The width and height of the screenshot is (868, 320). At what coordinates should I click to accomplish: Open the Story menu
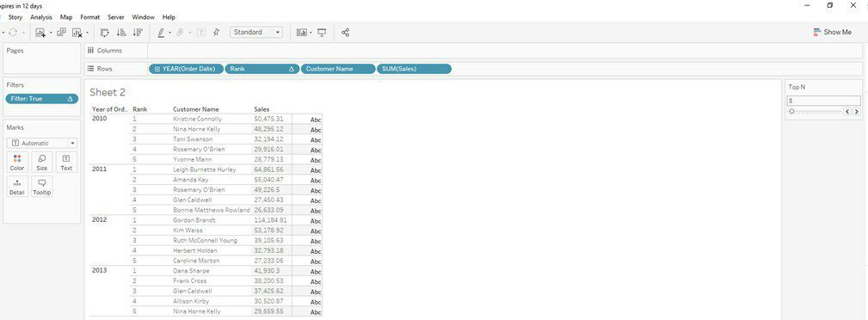[15, 17]
